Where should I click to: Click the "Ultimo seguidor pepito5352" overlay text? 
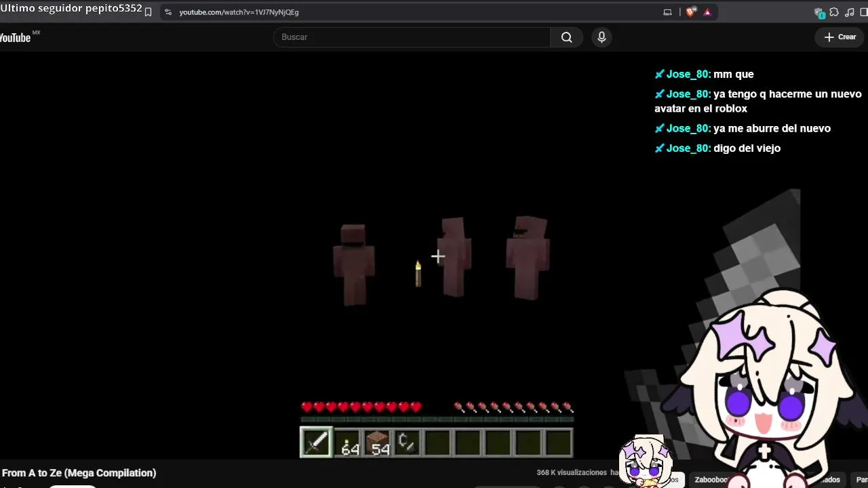71,9
